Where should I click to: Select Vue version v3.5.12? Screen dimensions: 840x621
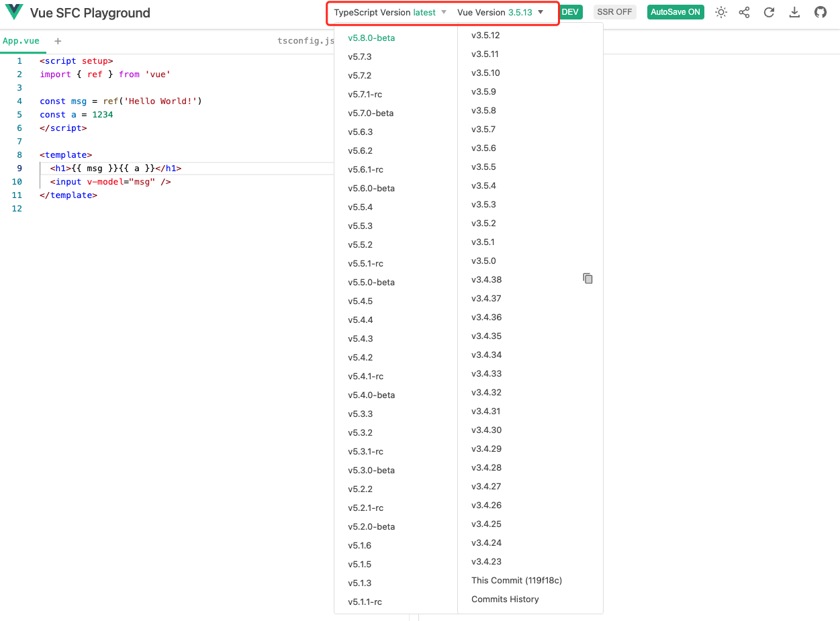(x=485, y=36)
